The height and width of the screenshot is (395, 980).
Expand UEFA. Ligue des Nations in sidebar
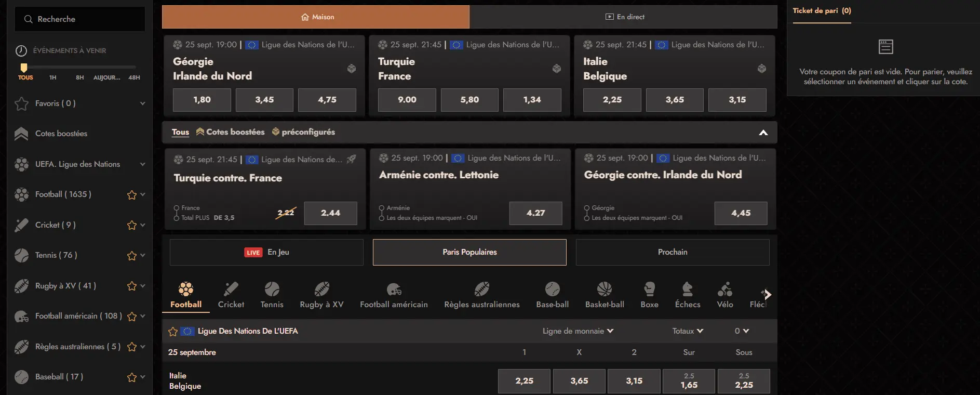click(143, 164)
